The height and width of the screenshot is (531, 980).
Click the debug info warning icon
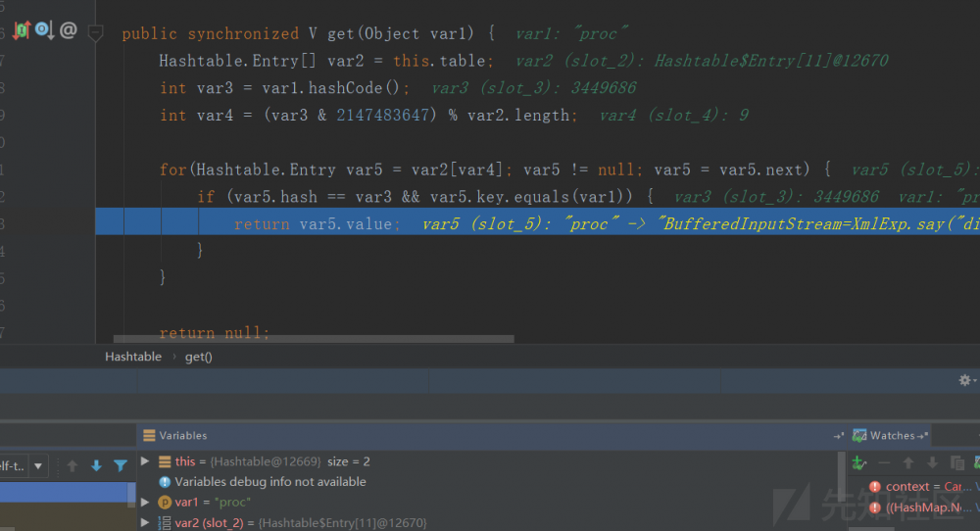point(165,482)
